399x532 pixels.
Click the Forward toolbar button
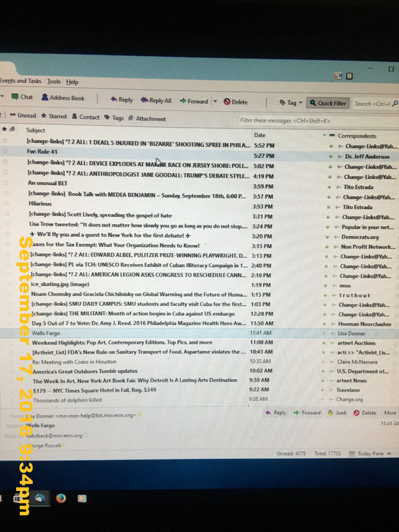coord(194,101)
